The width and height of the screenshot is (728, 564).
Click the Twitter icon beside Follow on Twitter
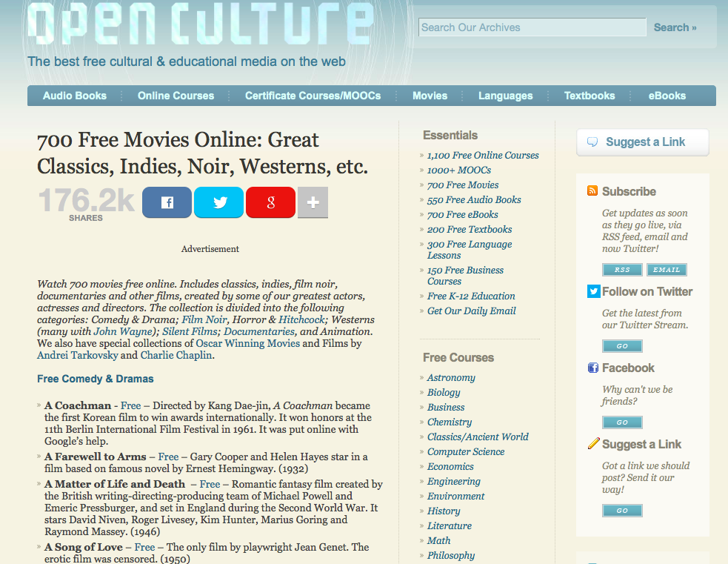tap(593, 291)
